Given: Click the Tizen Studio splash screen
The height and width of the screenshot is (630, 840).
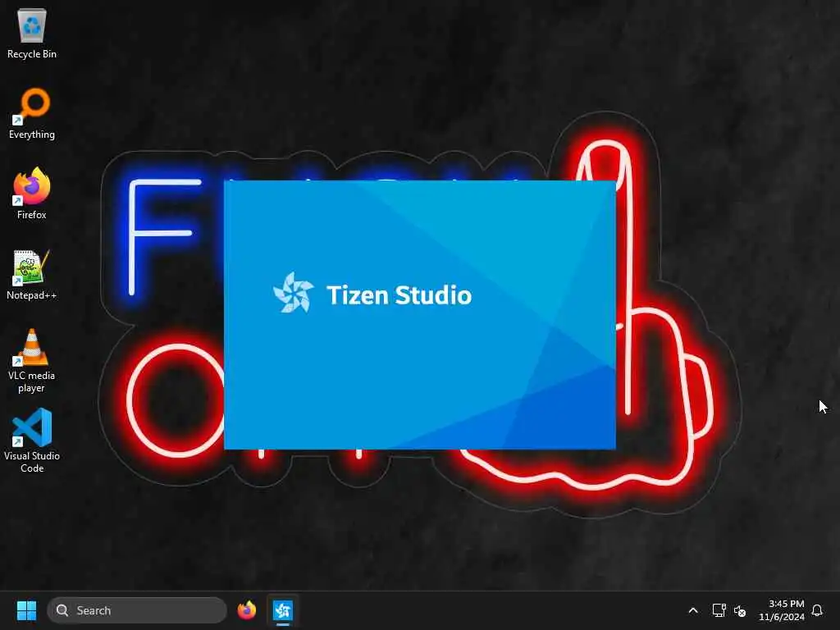Looking at the screenshot, I should 420,315.
